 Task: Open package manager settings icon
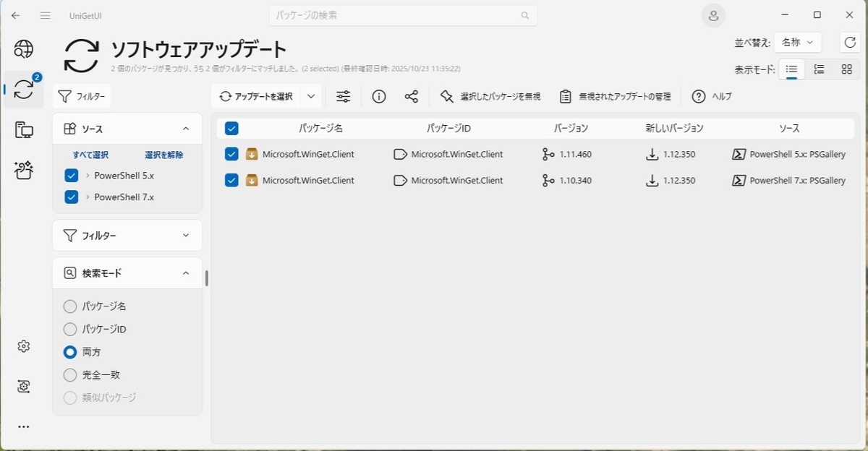(x=24, y=387)
